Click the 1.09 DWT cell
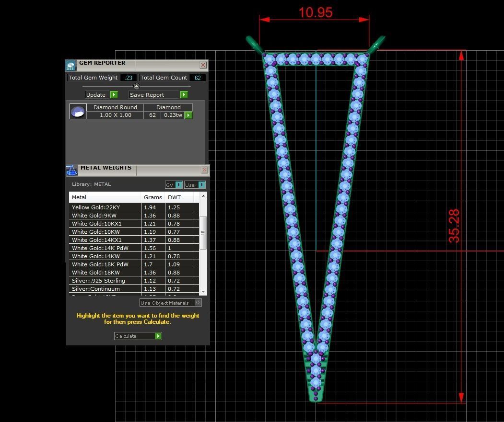This screenshot has width=504, height=422. click(179, 264)
